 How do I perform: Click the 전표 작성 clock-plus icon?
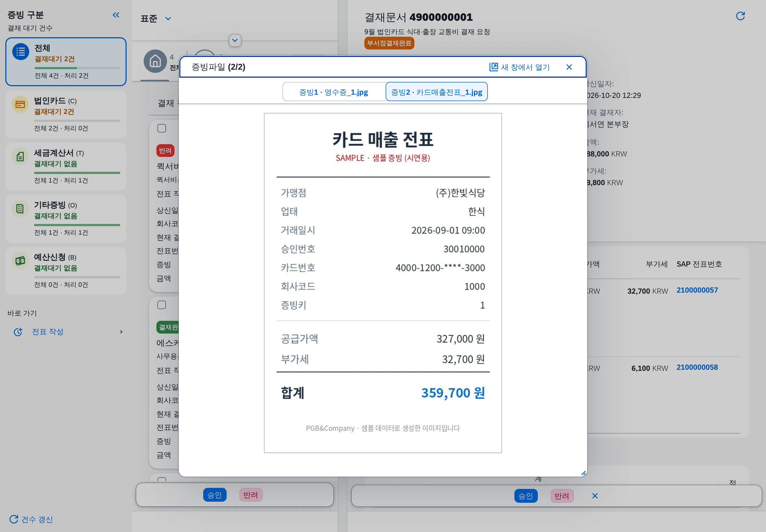click(18, 332)
